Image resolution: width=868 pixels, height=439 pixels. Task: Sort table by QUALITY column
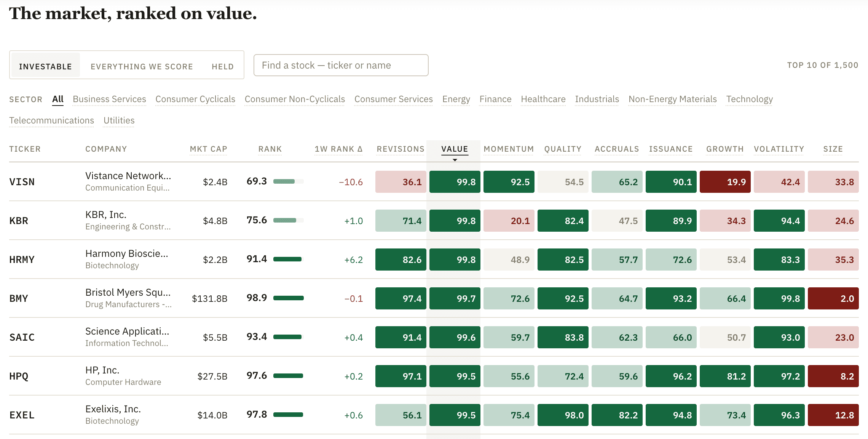563,149
